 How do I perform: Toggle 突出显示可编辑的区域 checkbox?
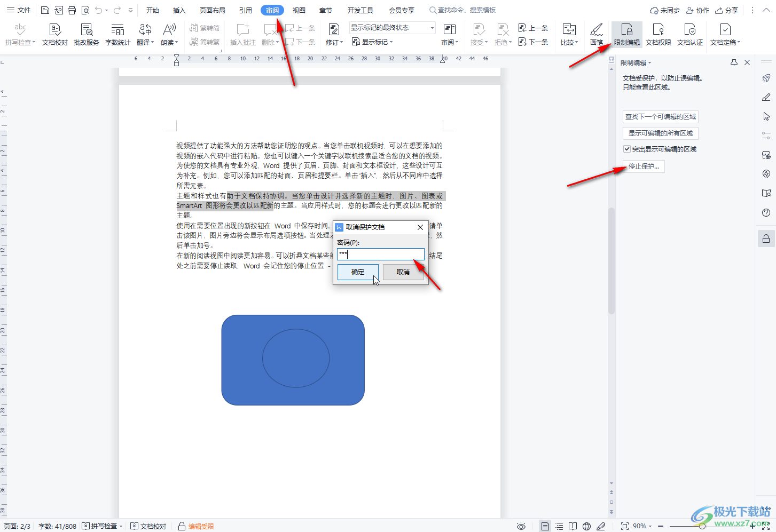coord(627,149)
